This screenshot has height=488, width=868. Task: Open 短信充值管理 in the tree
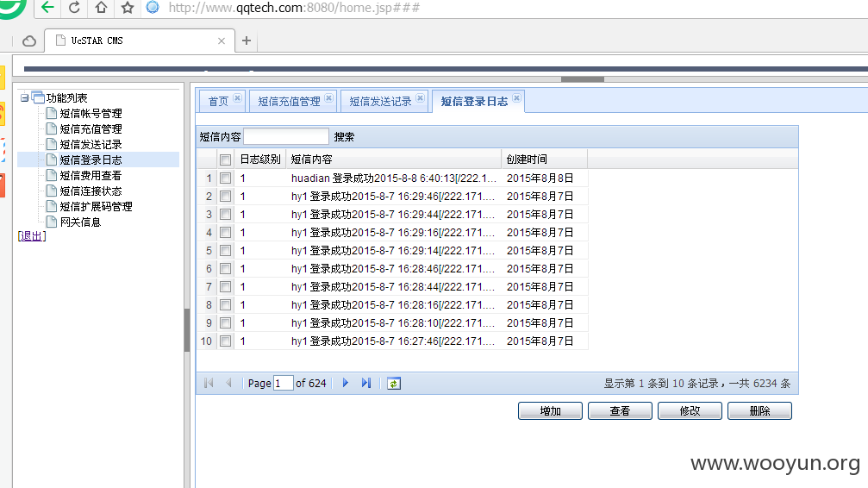(91, 129)
